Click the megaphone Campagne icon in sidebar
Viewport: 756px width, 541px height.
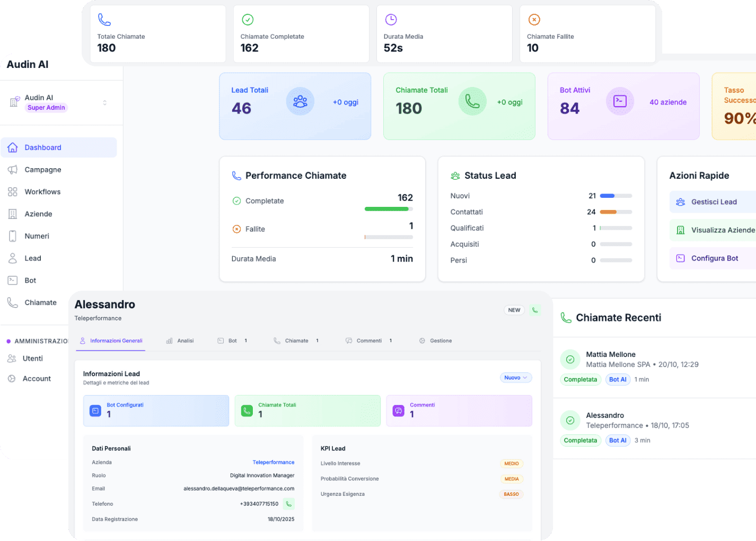pos(13,170)
